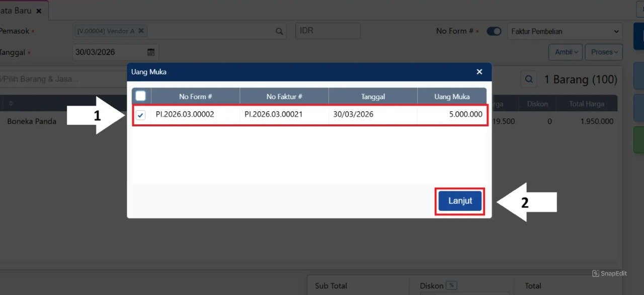Expand the Proses dropdown button

click(x=604, y=52)
